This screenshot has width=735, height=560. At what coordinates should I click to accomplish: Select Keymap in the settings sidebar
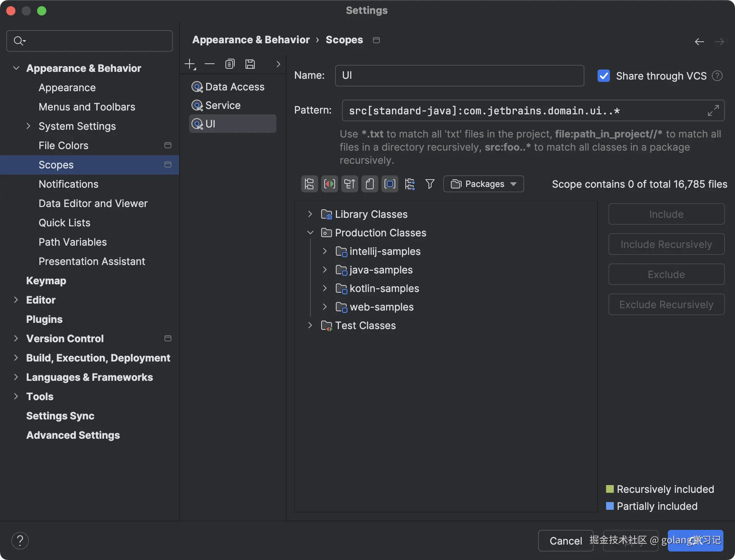pos(46,281)
